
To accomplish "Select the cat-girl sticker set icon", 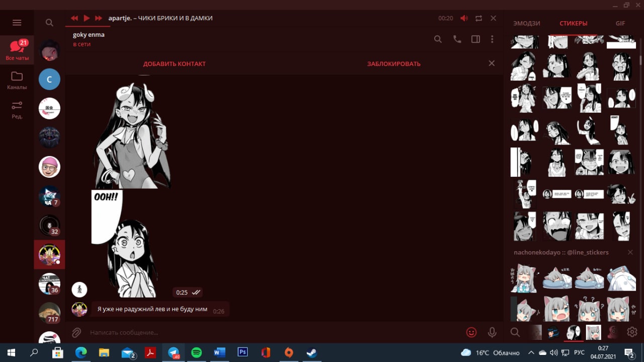I will coord(594,332).
